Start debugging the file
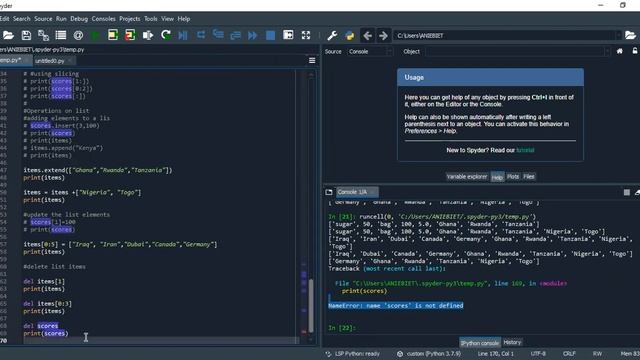The height and width of the screenshot is (360, 640). [183, 36]
